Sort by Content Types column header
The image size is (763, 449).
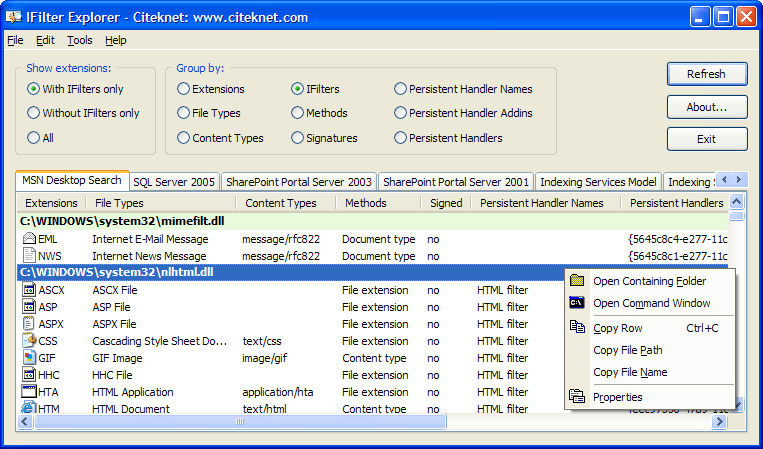[x=286, y=203]
